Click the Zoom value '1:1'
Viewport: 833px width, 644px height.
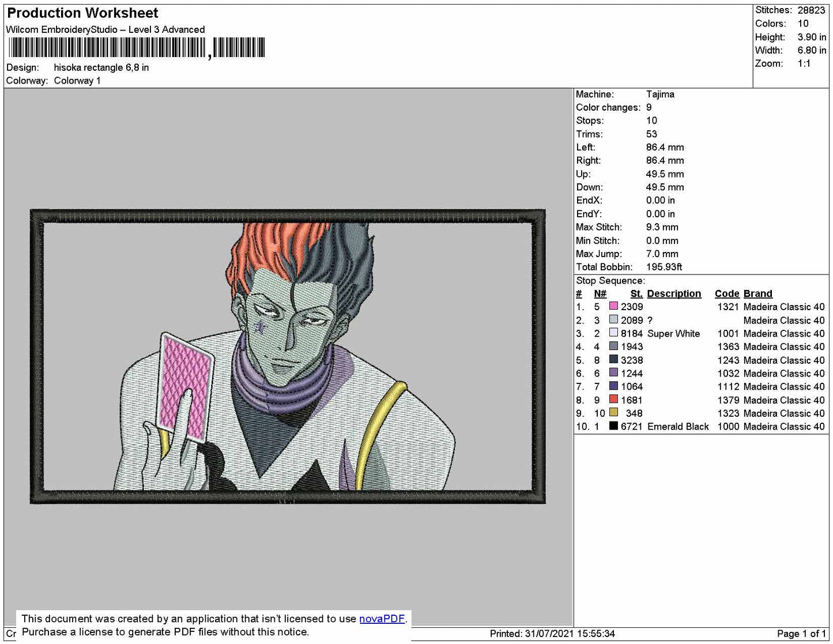point(804,63)
